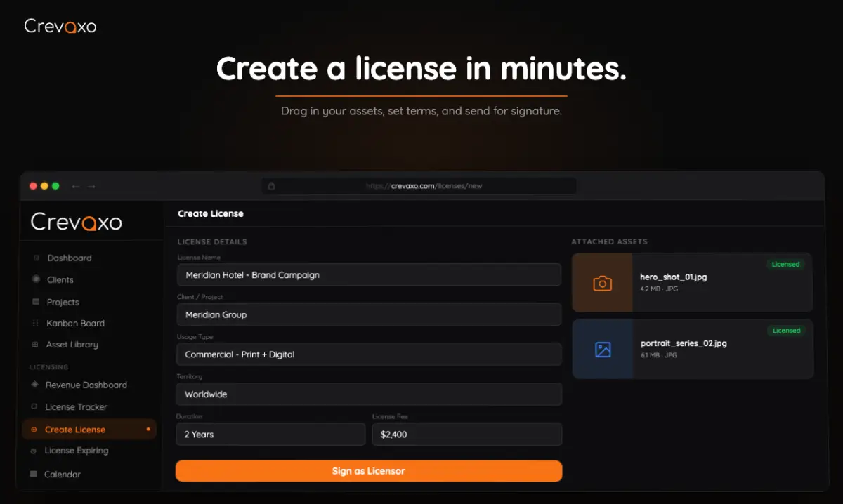Click the 6.1 MB · JPG text
Screen dimensions: 843x504
[x=659, y=355]
